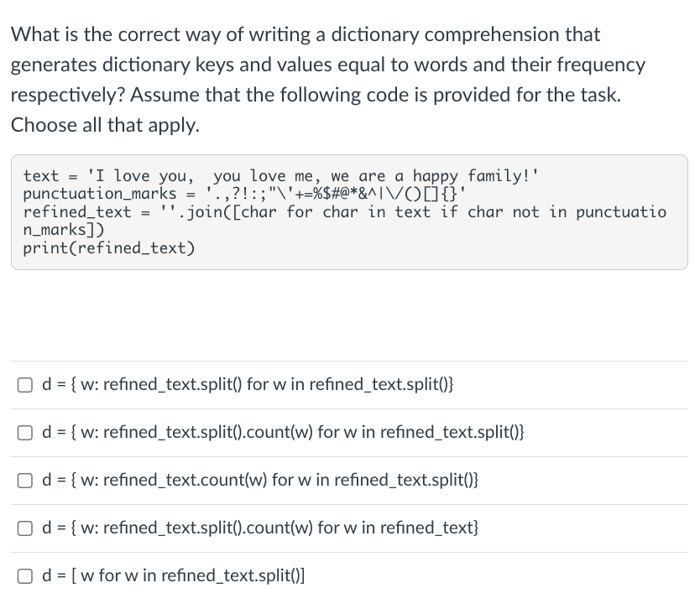
Task: Click the fourth answer option row
Action: pyautogui.click(x=348, y=528)
